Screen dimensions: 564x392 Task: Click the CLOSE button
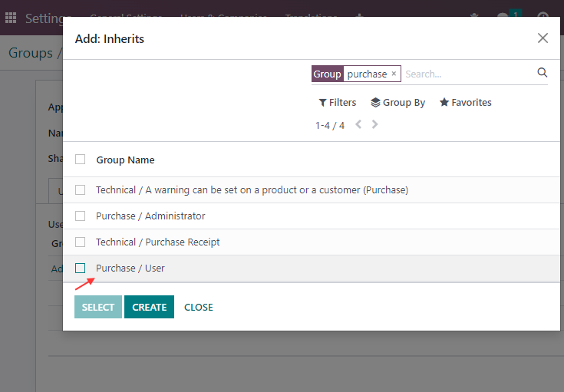click(x=199, y=307)
